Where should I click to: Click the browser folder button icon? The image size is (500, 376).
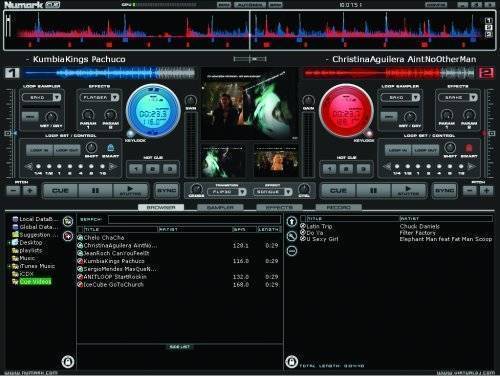(x=68, y=221)
